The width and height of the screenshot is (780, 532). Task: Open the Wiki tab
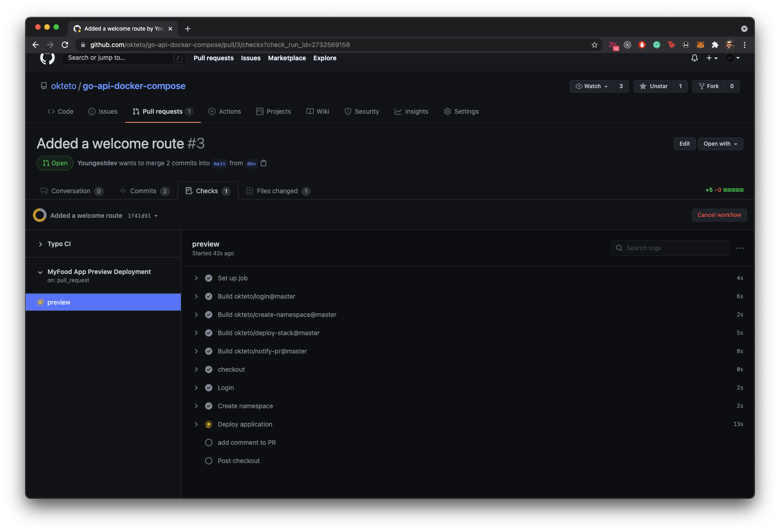(318, 111)
